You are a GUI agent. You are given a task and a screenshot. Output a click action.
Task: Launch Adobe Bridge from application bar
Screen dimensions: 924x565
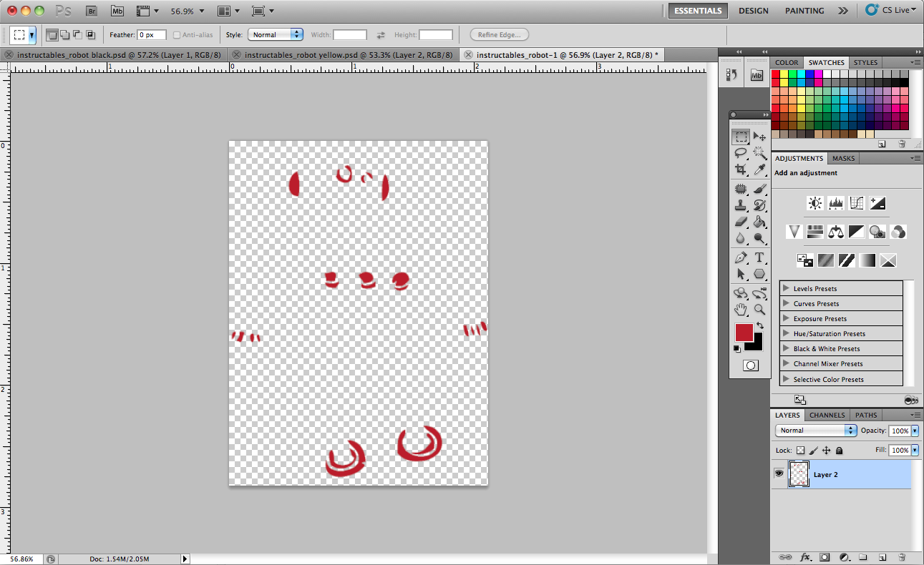click(92, 11)
